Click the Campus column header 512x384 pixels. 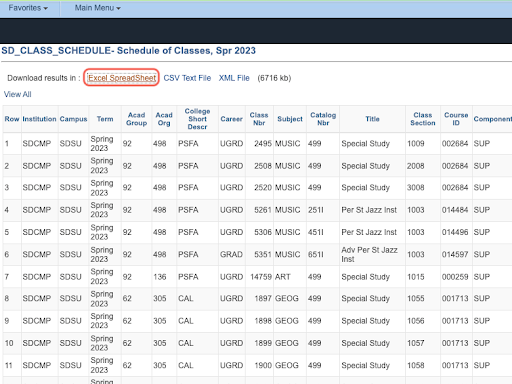pyautogui.click(x=73, y=119)
